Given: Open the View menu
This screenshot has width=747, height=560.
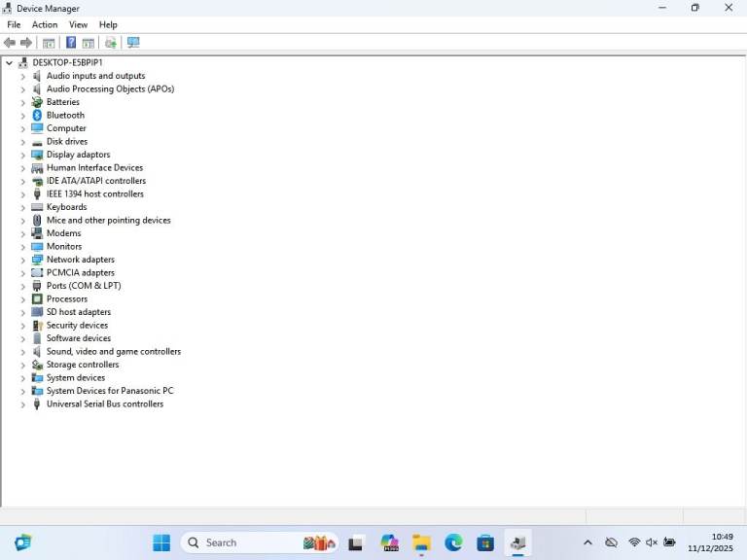Looking at the screenshot, I should pyautogui.click(x=78, y=24).
